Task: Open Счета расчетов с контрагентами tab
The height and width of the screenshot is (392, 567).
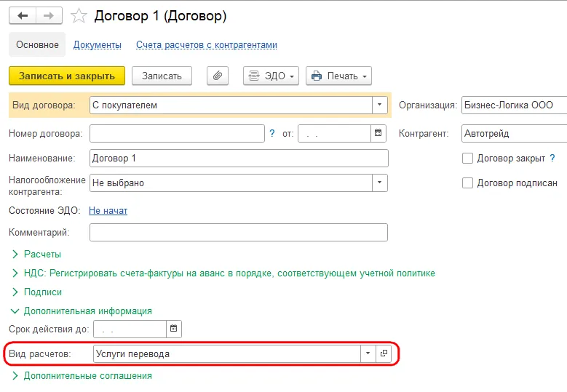Action: [x=207, y=44]
